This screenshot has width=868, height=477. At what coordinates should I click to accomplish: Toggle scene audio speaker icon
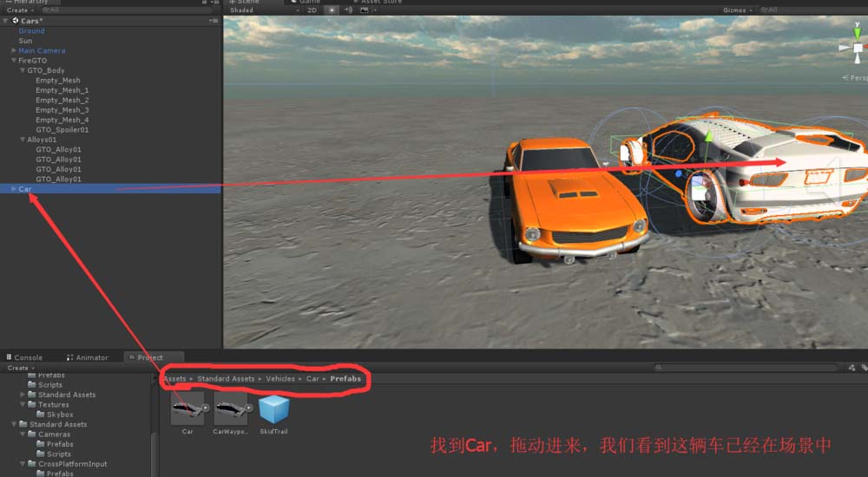click(x=348, y=10)
